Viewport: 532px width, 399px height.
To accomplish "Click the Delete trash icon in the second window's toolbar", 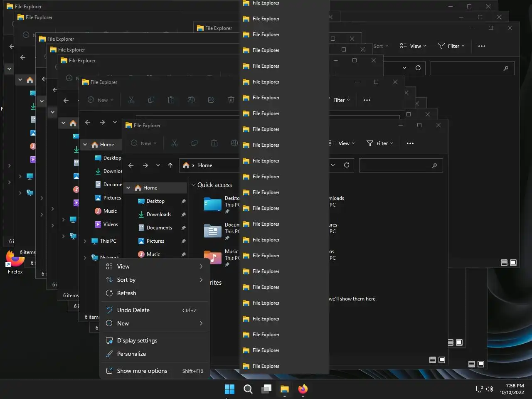I will pos(231,100).
